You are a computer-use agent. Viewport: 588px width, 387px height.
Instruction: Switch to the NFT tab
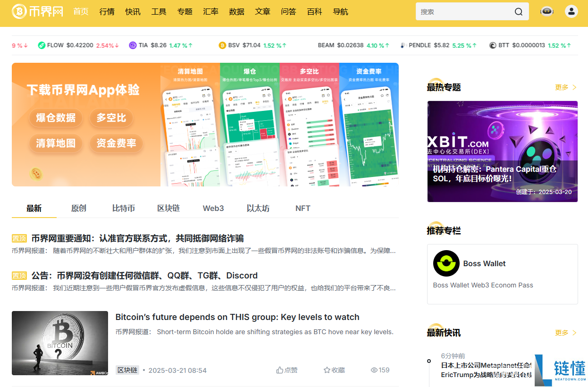pos(303,208)
